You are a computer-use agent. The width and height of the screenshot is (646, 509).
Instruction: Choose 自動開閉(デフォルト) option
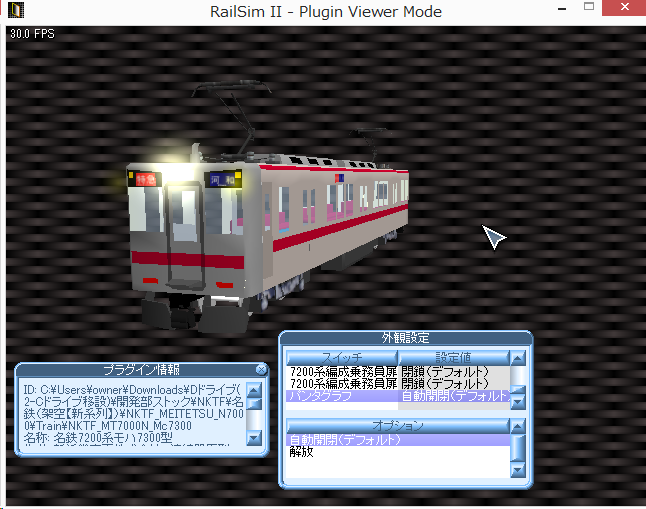[398, 440]
